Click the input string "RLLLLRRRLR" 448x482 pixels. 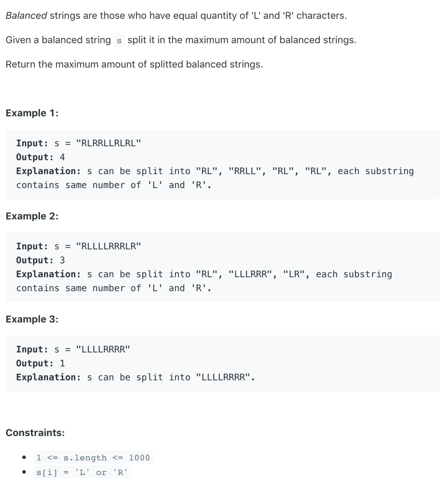(x=109, y=246)
